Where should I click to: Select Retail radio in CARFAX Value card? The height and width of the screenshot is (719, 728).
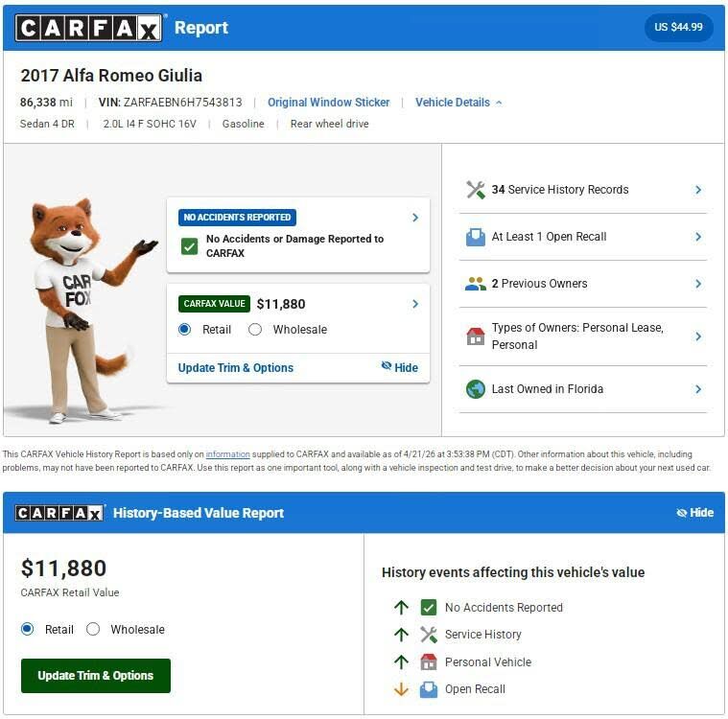pyautogui.click(x=184, y=330)
